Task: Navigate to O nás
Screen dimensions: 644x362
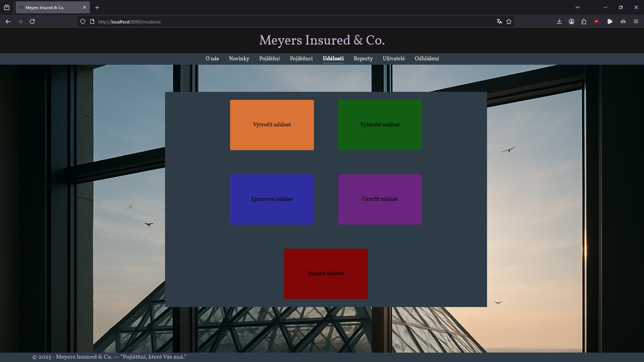Action: click(x=212, y=58)
